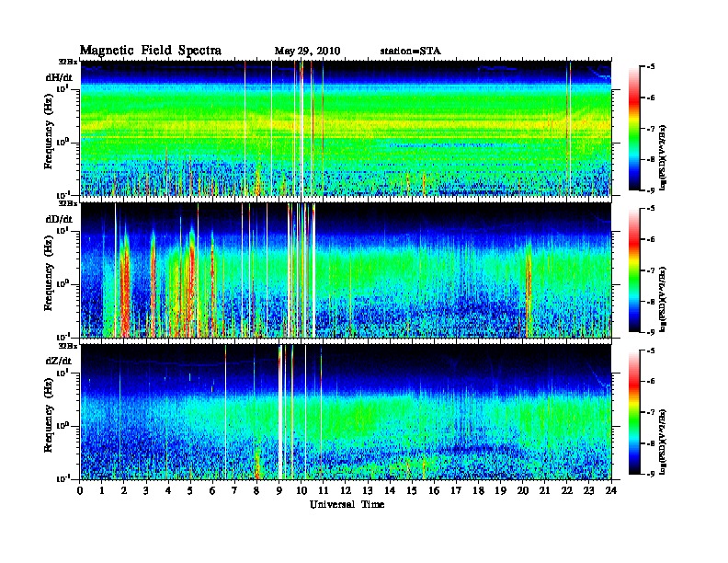Click hour tick label "4" on time axis

click(168, 490)
